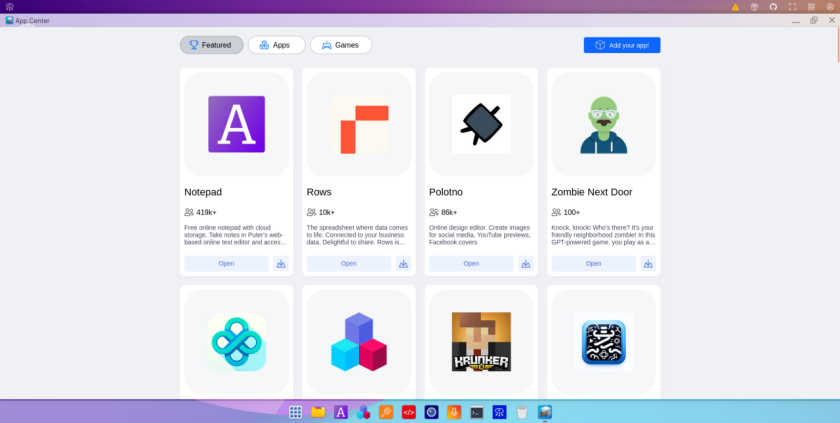840x423 pixels.
Task: Click the yellow warning triangle icon
Action: pyautogui.click(x=736, y=7)
